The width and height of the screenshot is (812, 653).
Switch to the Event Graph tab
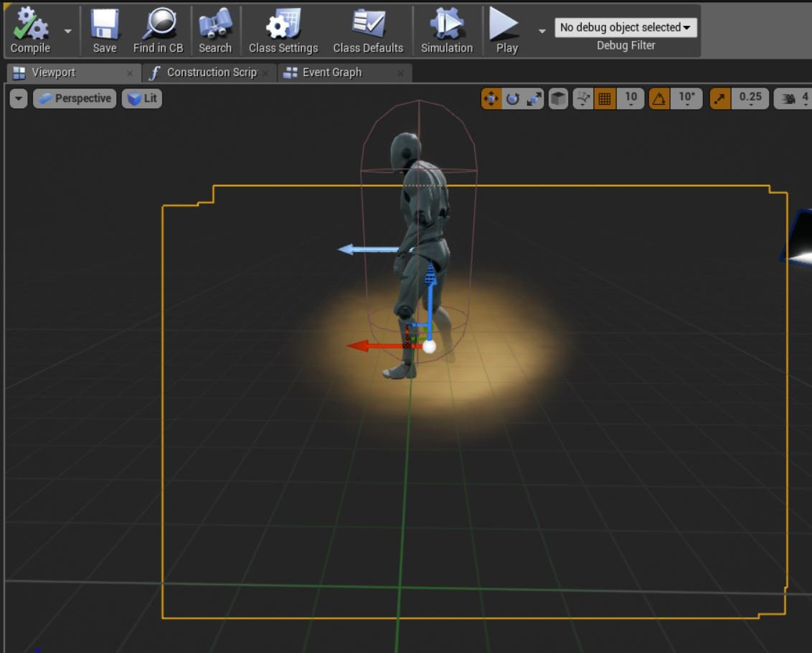331,72
